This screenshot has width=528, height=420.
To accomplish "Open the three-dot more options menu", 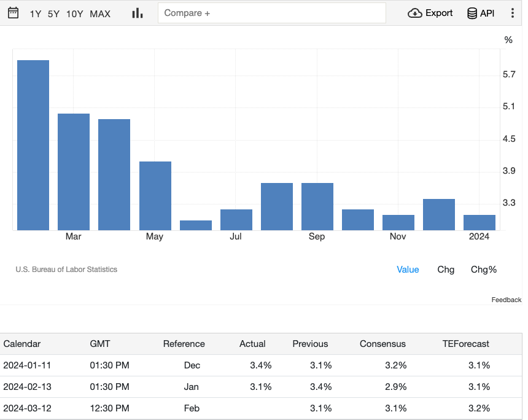I will [512, 13].
